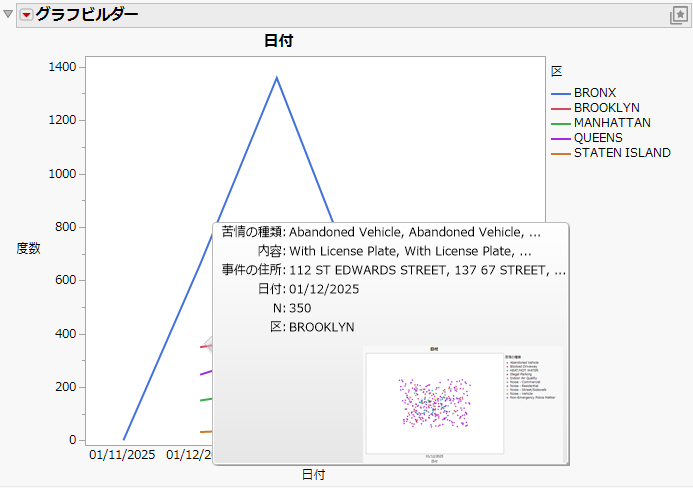693x488 pixels.
Task: Click the 800 y-axis tick label
Action: point(66,227)
